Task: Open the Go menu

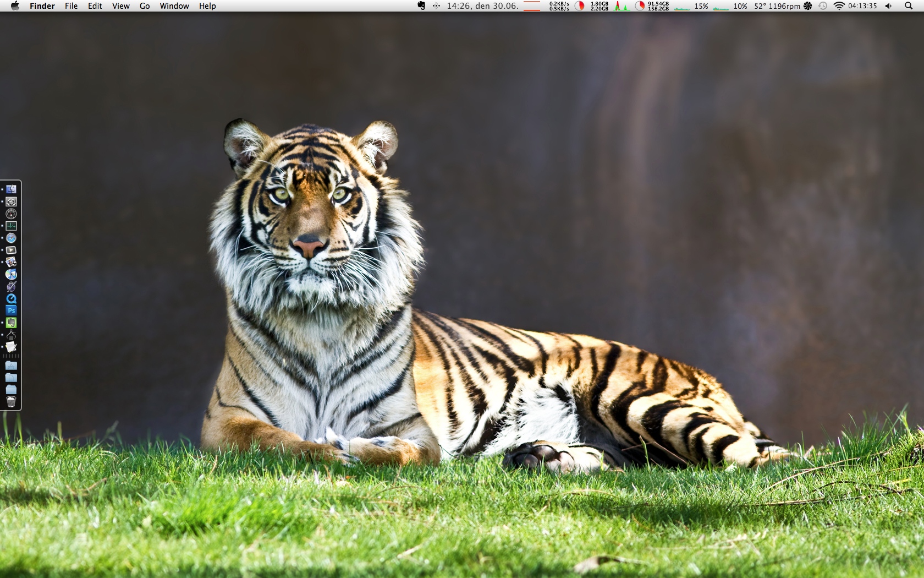Action: [145, 6]
